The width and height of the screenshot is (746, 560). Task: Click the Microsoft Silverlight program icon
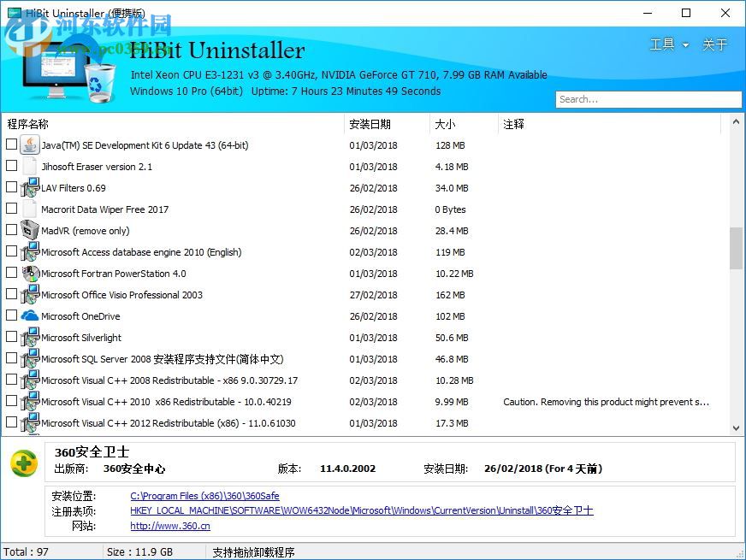[x=28, y=338]
